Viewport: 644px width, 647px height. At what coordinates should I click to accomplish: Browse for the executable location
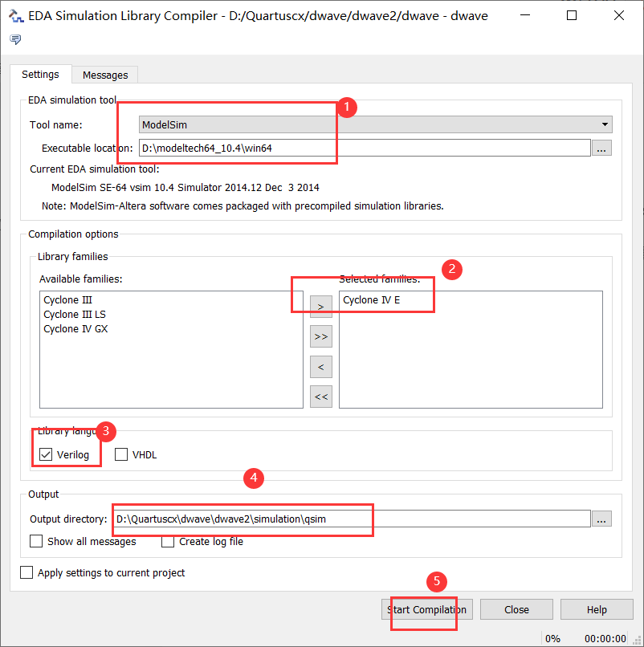point(601,149)
